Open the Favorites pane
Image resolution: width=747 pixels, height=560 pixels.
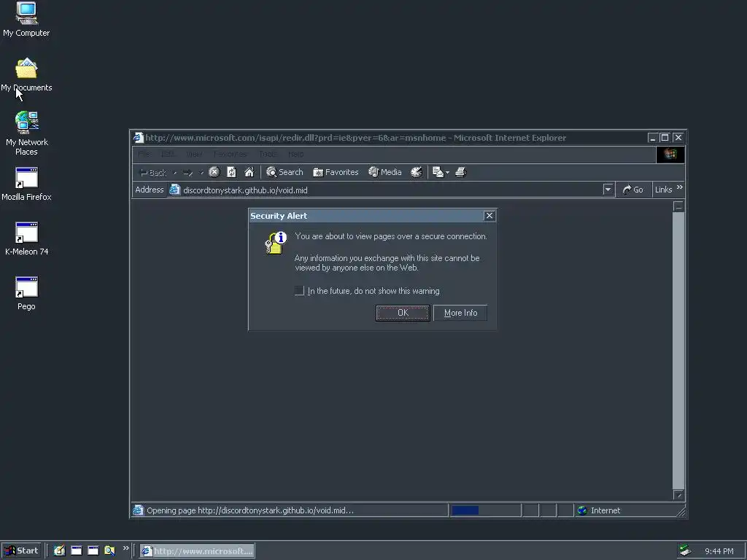tap(336, 172)
